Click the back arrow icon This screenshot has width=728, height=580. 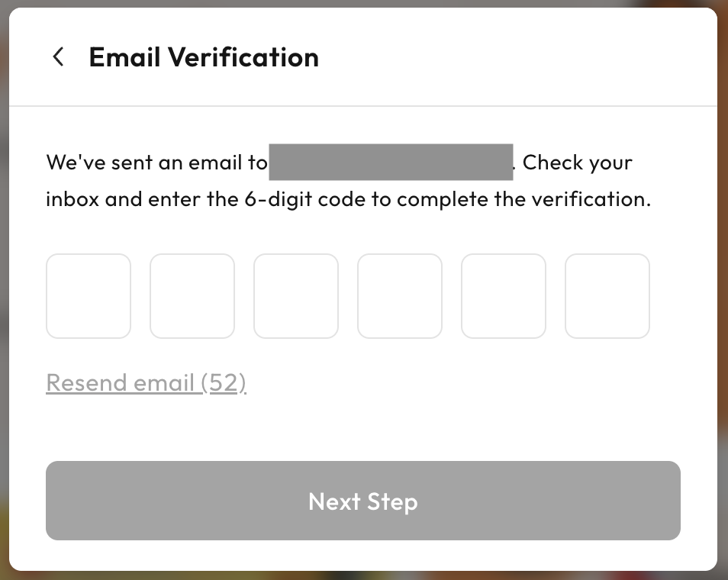click(58, 57)
